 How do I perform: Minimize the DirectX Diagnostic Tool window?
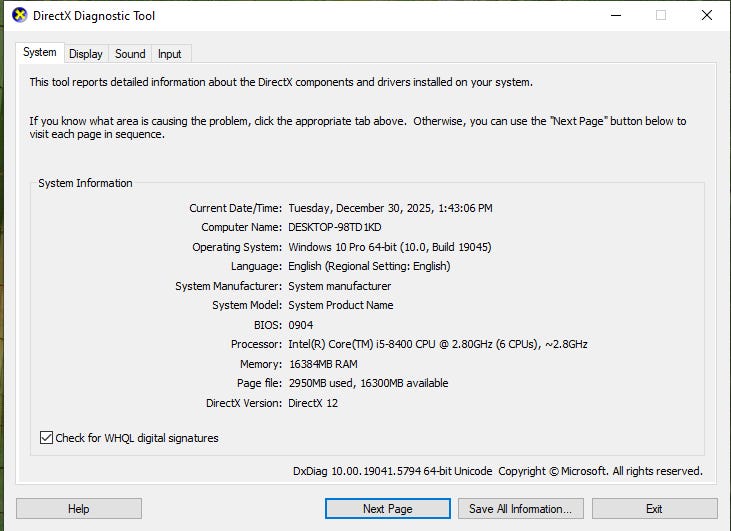[x=616, y=15]
